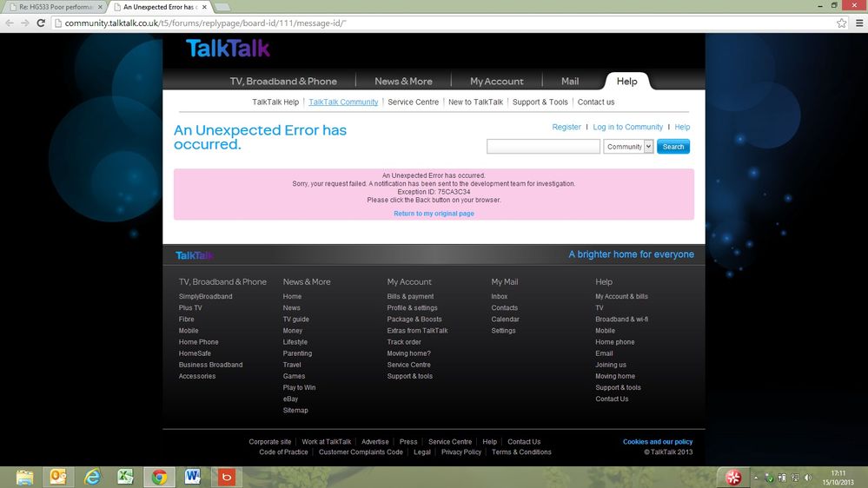
Task: Open the TV guide footer link
Action: coord(296,320)
